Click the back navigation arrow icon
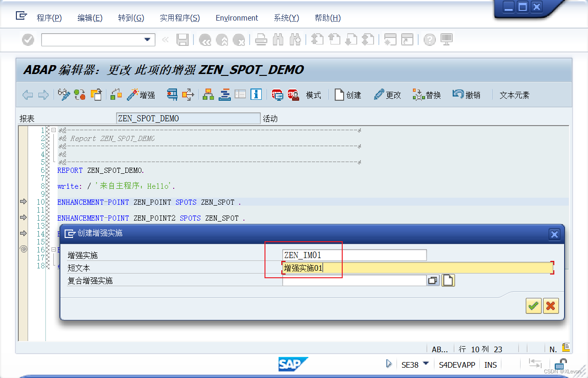Screen dimensions: 588x378 click(x=27, y=95)
